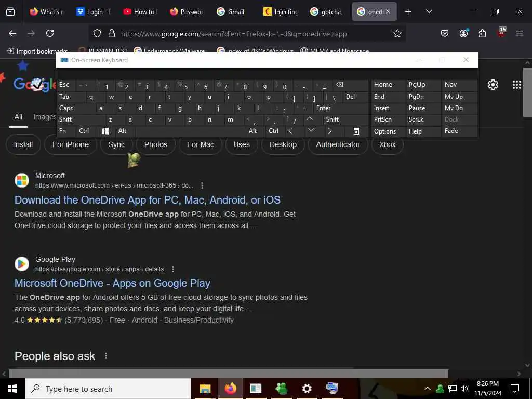Toggle Caps key on On-Screen Keyboard
This screenshot has height=399, width=532.
74,108
